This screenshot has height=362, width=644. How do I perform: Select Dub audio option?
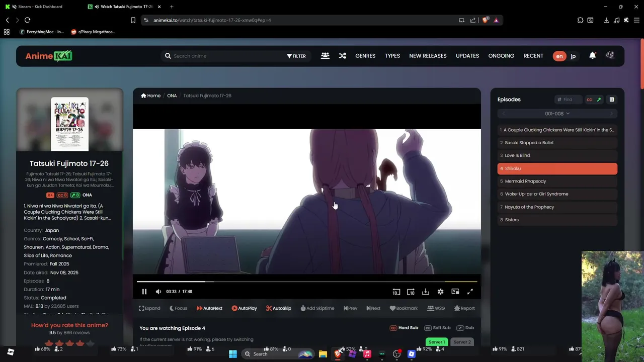pyautogui.click(x=465, y=328)
